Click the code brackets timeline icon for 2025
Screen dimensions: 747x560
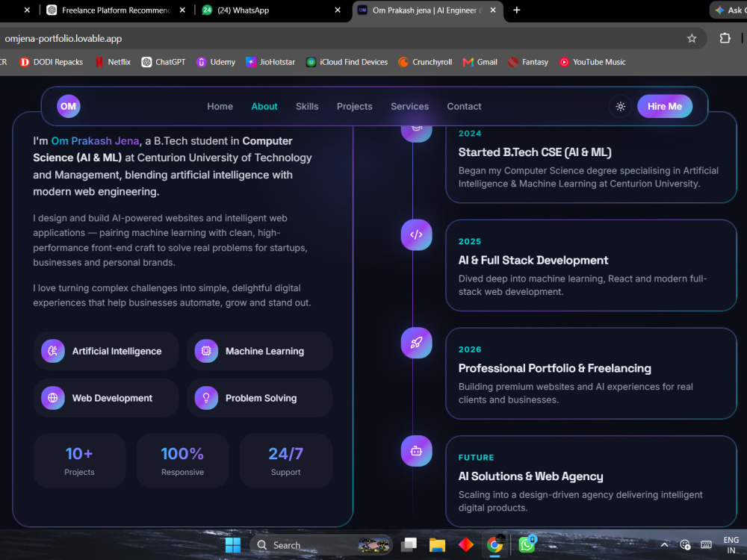(416, 234)
